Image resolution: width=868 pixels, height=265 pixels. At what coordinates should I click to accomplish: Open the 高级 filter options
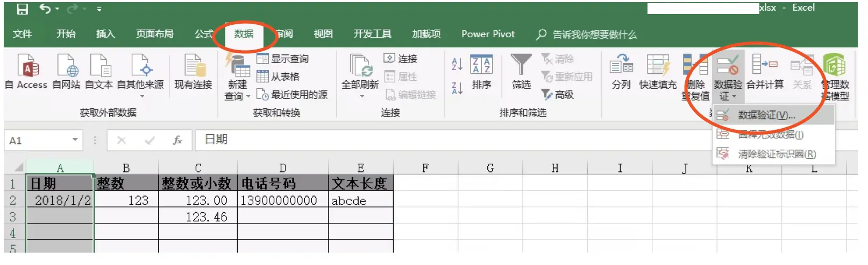point(558,95)
